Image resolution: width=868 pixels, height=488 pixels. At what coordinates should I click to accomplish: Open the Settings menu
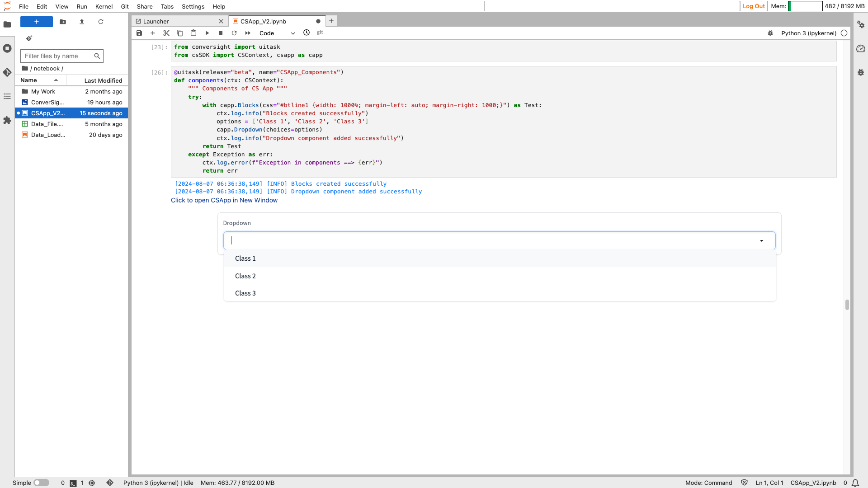point(193,6)
